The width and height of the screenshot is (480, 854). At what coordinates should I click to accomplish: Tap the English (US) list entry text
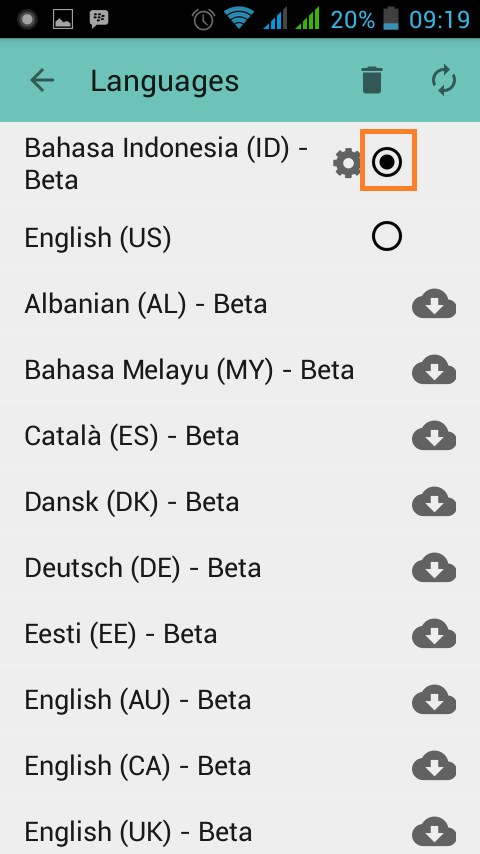[98, 238]
